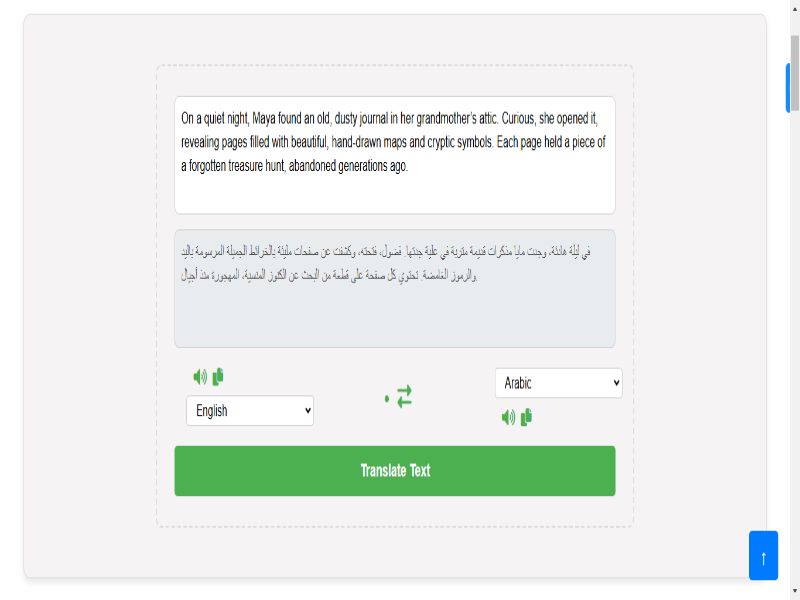Click the word "Maya" in the source text

[264, 118]
